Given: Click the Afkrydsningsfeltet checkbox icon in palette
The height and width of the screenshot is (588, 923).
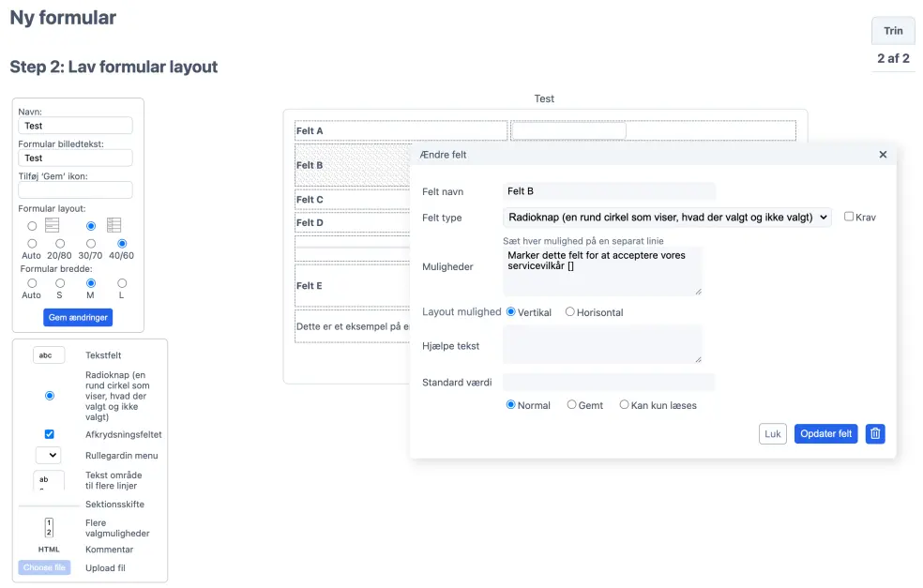Looking at the screenshot, I should coord(50,434).
